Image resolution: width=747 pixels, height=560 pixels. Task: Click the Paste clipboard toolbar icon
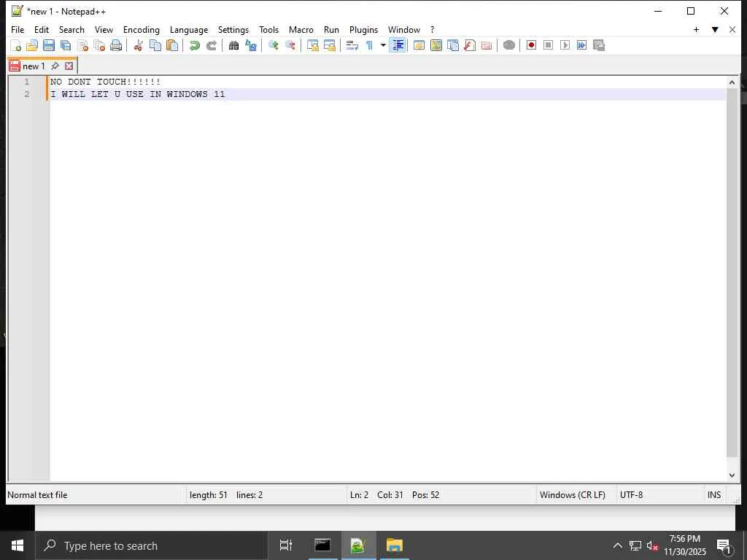[172, 45]
